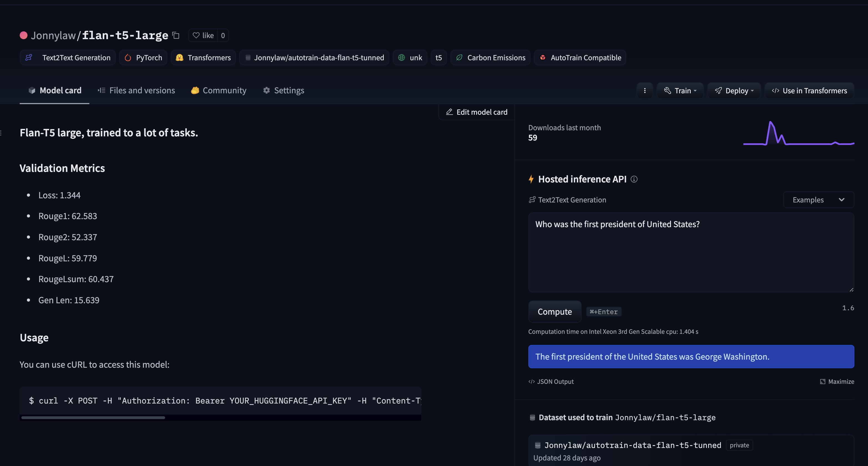Switch to the Files and versions tab
Viewport: 868px width, 466px height.
click(x=136, y=91)
